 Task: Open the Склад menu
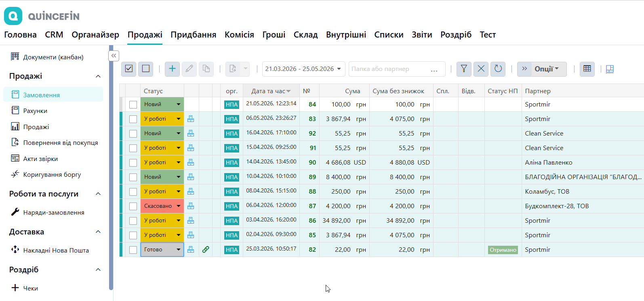[x=305, y=35]
